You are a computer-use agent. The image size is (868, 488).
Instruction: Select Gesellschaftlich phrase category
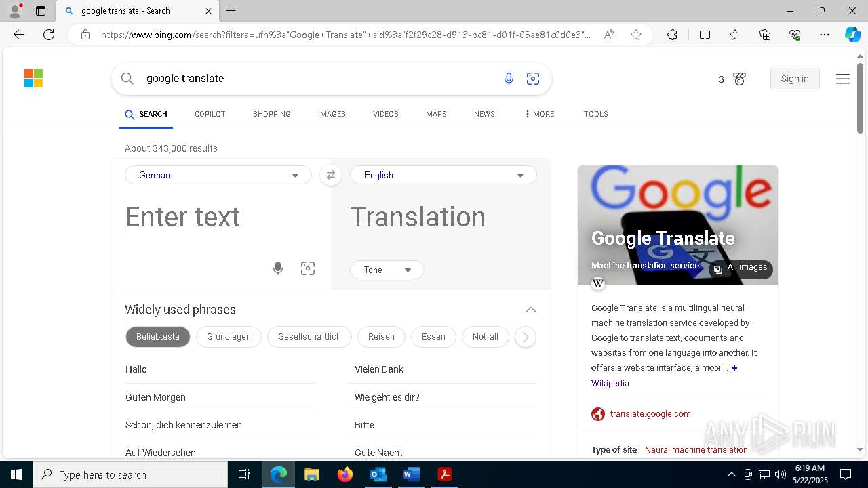point(309,337)
